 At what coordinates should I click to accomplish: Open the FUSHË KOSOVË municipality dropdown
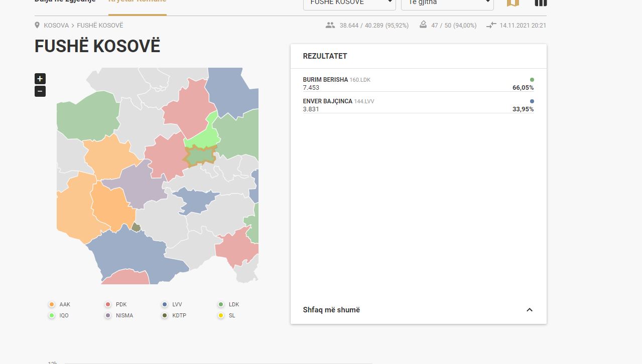[349, 4]
